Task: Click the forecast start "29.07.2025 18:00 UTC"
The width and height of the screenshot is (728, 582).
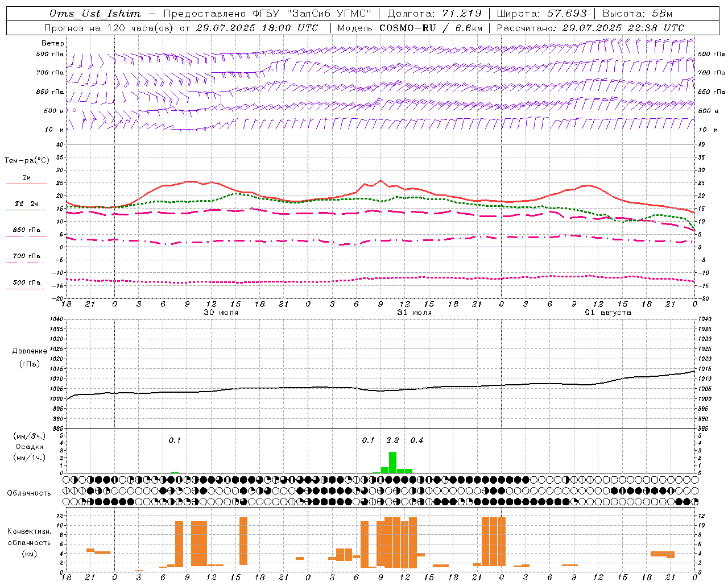Action: (257, 28)
